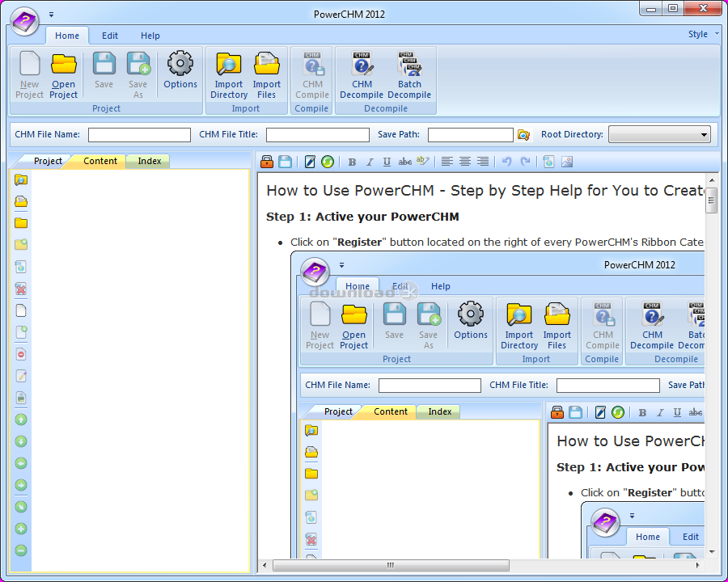Click the Save As ribbon button
The height and width of the screenshot is (582, 728).
click(138, 74)
